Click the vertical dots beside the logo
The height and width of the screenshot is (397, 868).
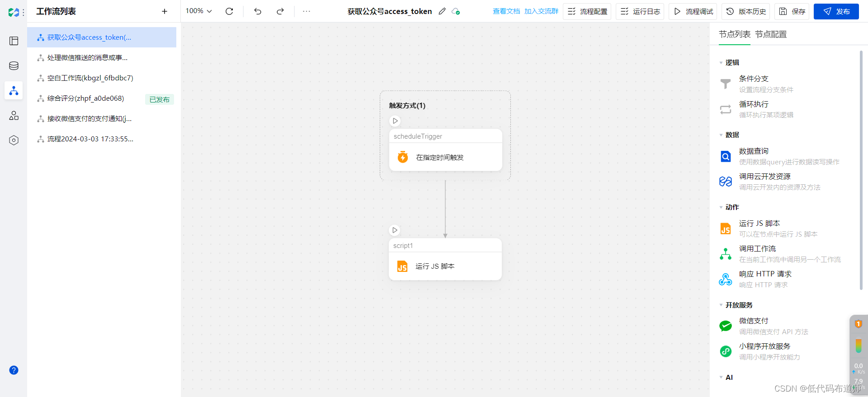24,12
